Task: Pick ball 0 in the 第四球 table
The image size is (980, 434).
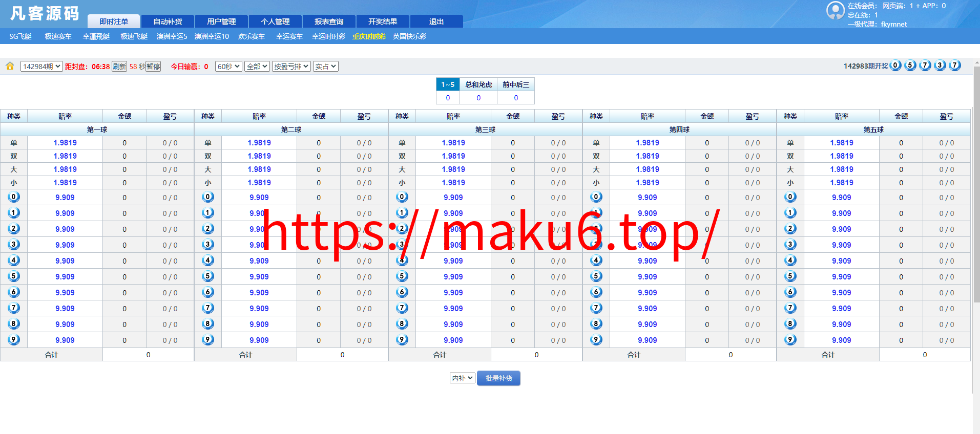Action: 596,197
